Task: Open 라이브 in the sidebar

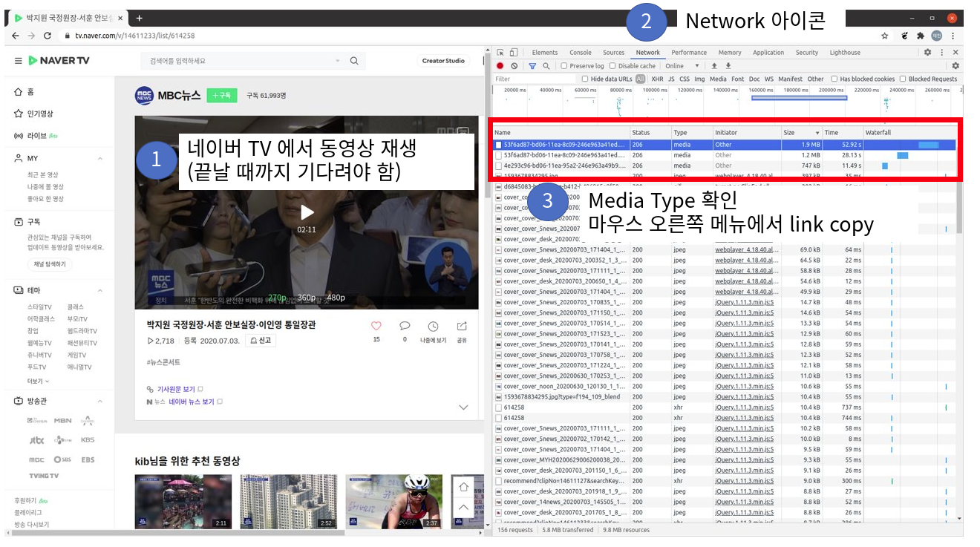Action: click(36, 136)
